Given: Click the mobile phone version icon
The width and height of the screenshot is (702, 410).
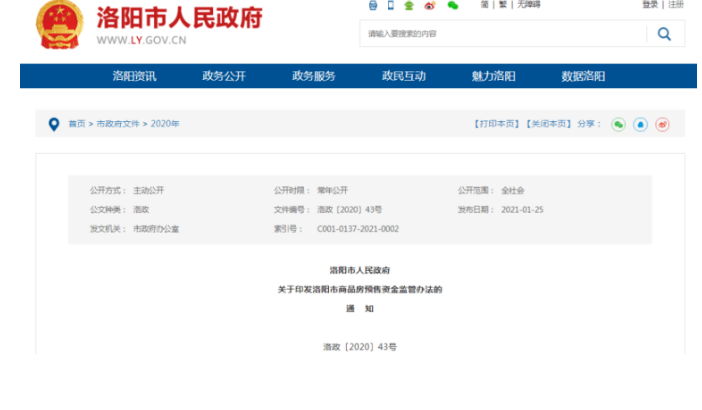Looking at the screenshot, I should pyautogui.click(x=390, y=5).
